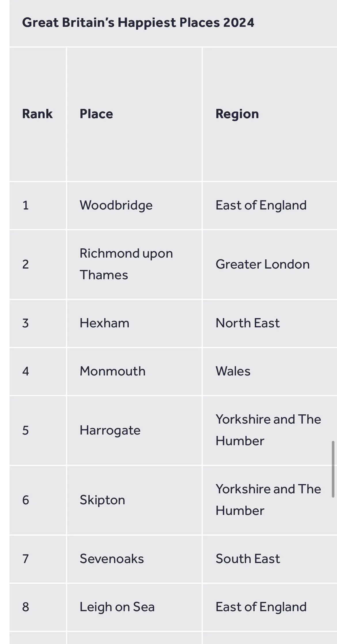Viewport: 337px width, 644px height.
Task: Select the North East region cell
Action: pyautogui.click(x=270, y=323)
